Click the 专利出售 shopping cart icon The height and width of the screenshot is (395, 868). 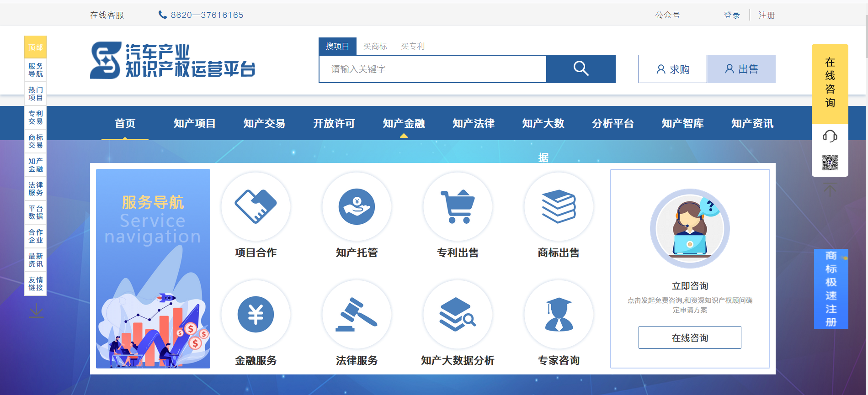pyautogui.click(x=458, y=207)
